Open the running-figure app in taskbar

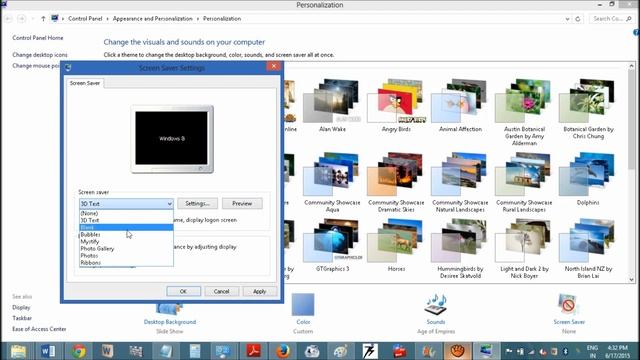[370, 351]
